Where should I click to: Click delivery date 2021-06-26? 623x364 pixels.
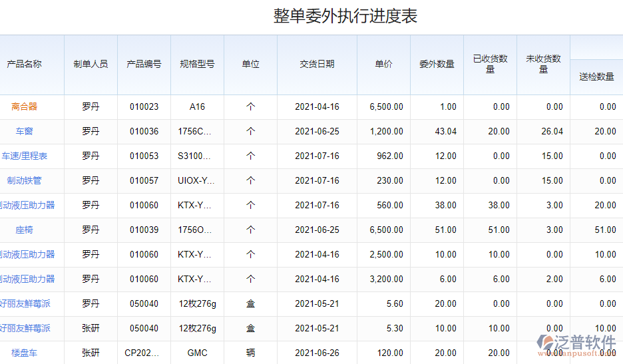(x=317, y=353)
